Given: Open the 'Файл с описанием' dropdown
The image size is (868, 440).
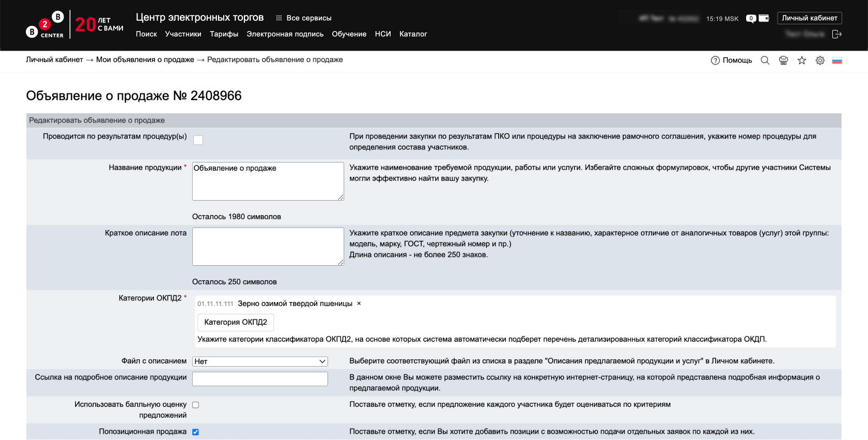Looking at the screenshot, I should point(260,361).
